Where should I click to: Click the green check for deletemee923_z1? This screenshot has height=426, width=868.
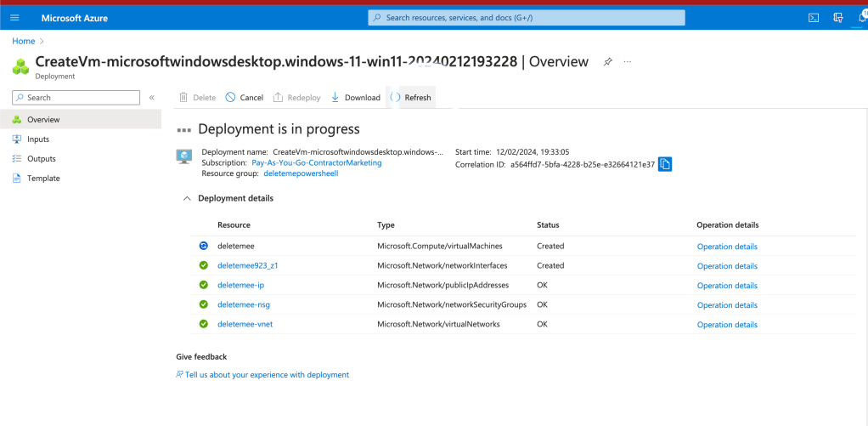point(204,265)
